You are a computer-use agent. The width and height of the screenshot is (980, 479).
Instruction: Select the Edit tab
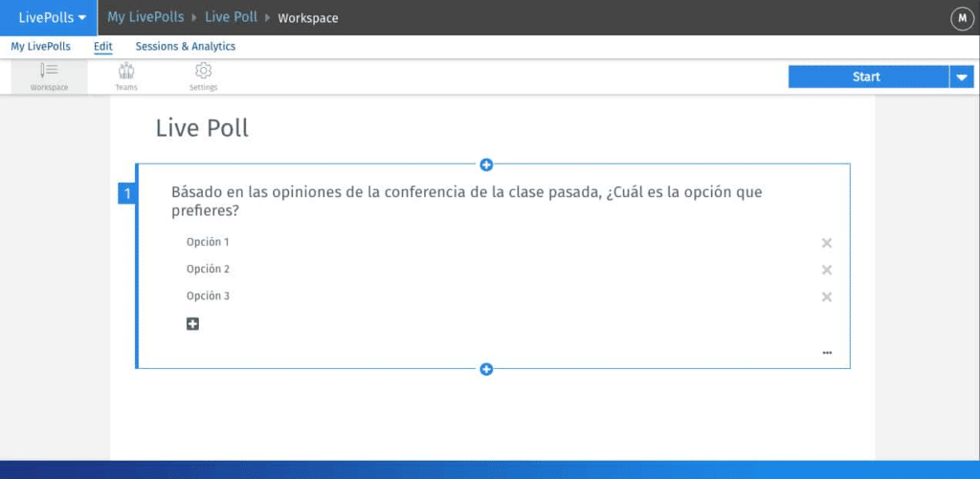[103, 46]
